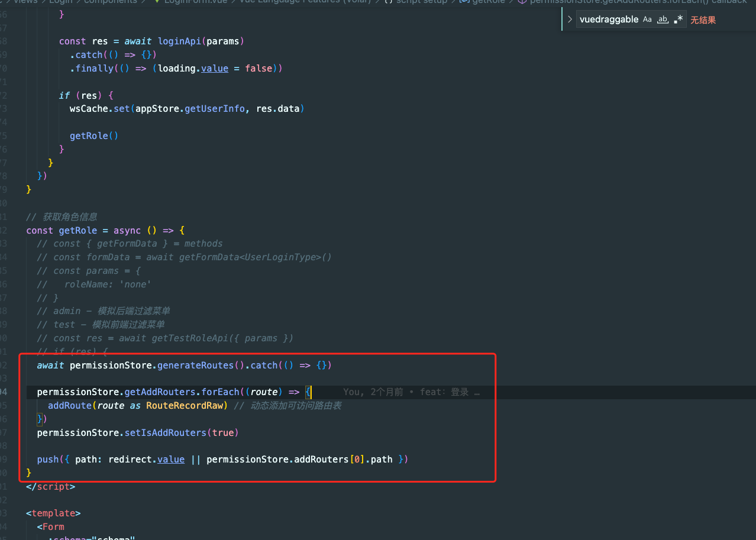Click line number 372 in the gutter
The width and height of the screenshot is (756, 540).
[x=6, y=95]
